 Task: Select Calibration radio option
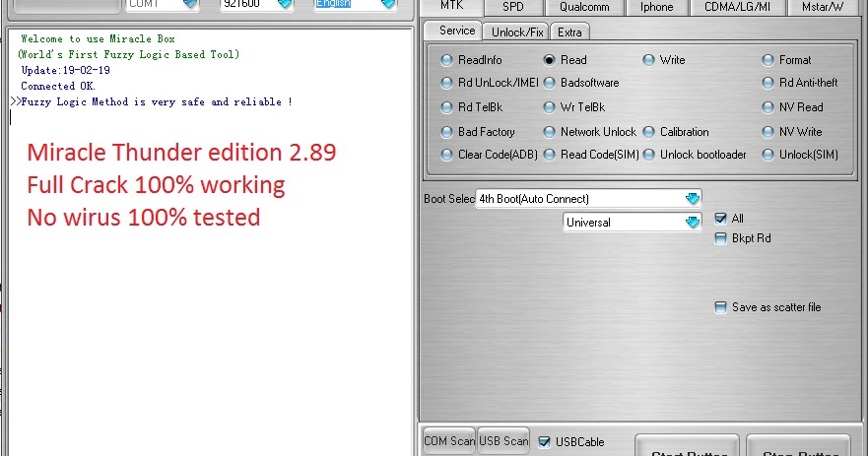pyautogui.click(x=649, y=132)
